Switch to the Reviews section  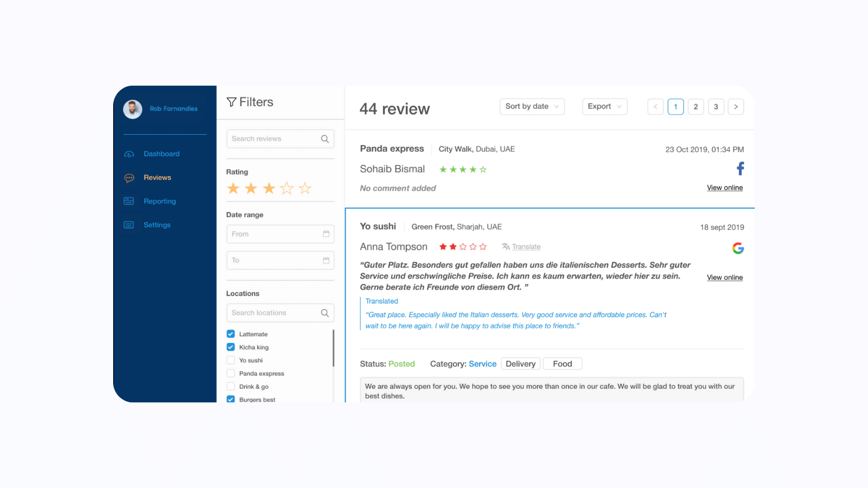tap(157, 177)
